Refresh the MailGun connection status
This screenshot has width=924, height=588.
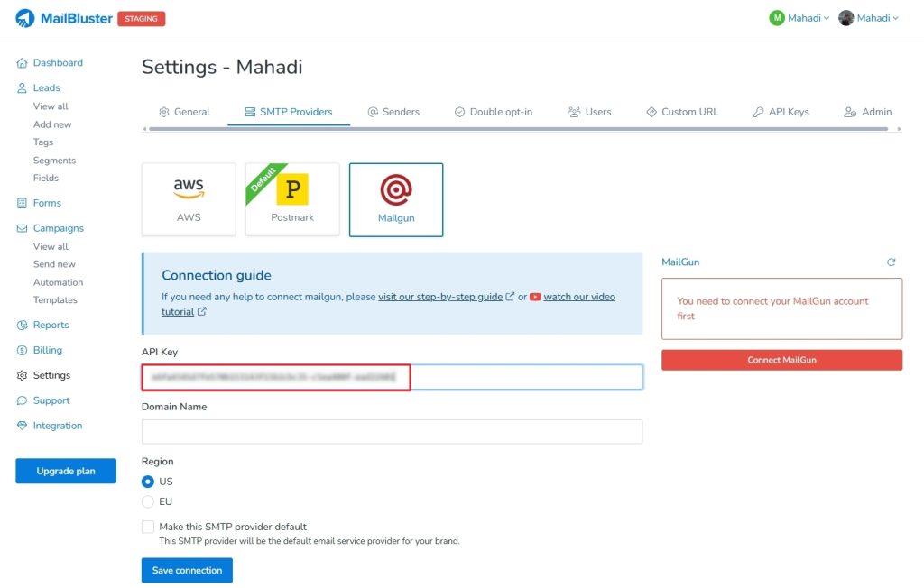[x=892, y=262]
